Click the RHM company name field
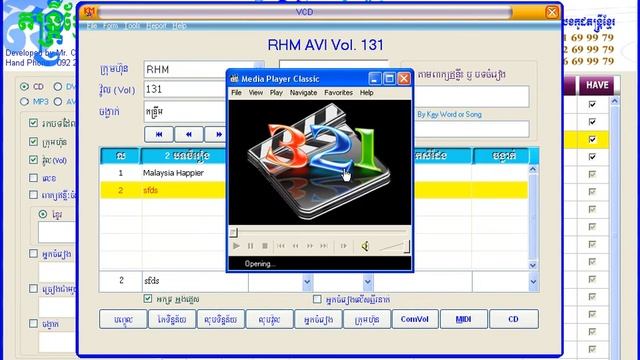Image resolution: width=640 pixels, height=360 pixels. tap(199, 69)
